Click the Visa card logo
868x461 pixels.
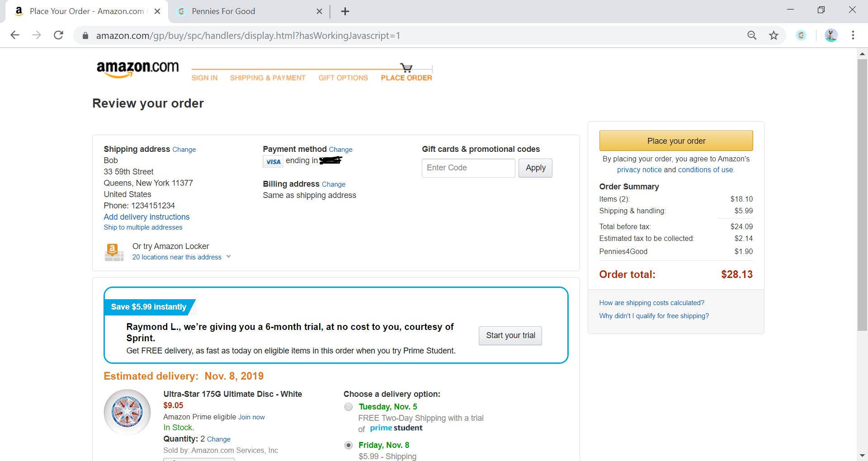[x=273, y=161]
